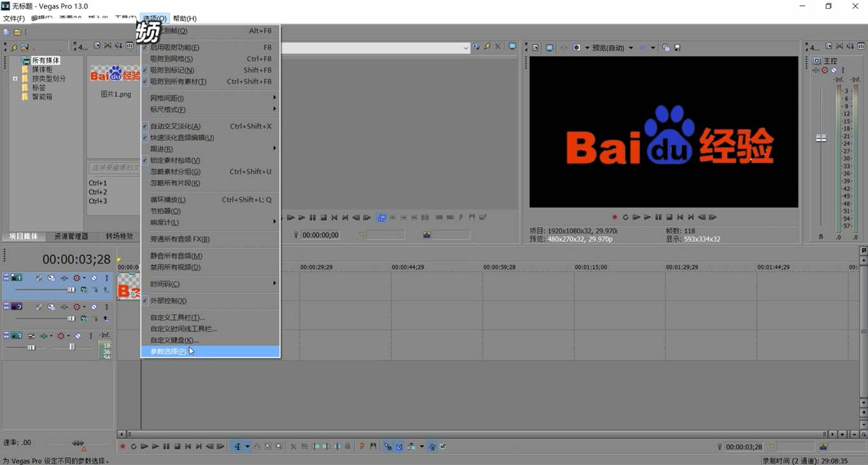Expand the 网格间距(I) submenu
The image size is (868, 465).
tap(210, 98)
